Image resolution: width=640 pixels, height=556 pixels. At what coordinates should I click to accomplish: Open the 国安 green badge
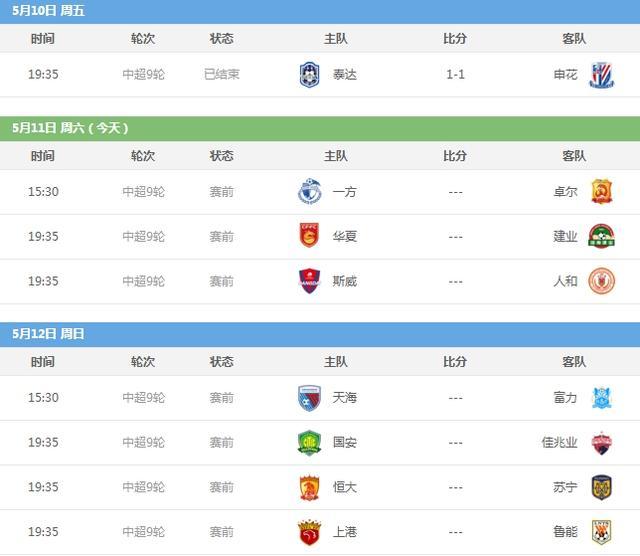click(x=309, y=443)
